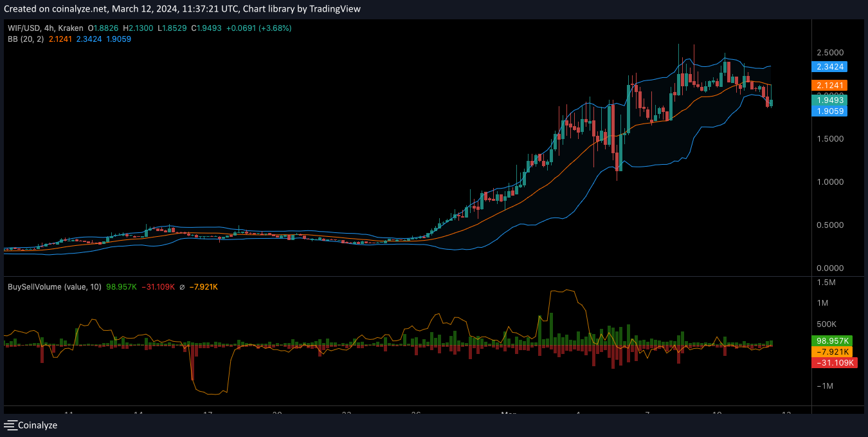
Task: Click the 0.5000 price axis tick
Action: tap(830, 225)
